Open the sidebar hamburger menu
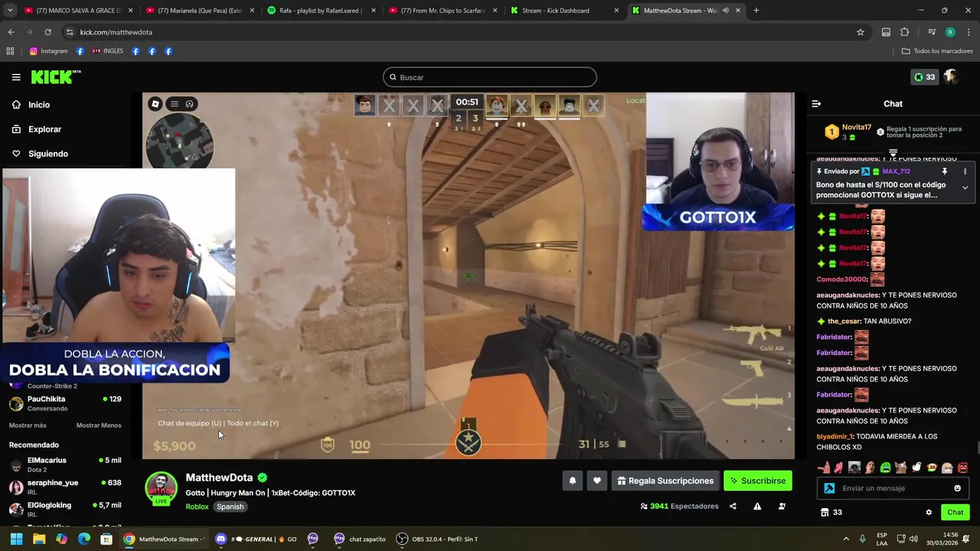 [x=16, y=77]
